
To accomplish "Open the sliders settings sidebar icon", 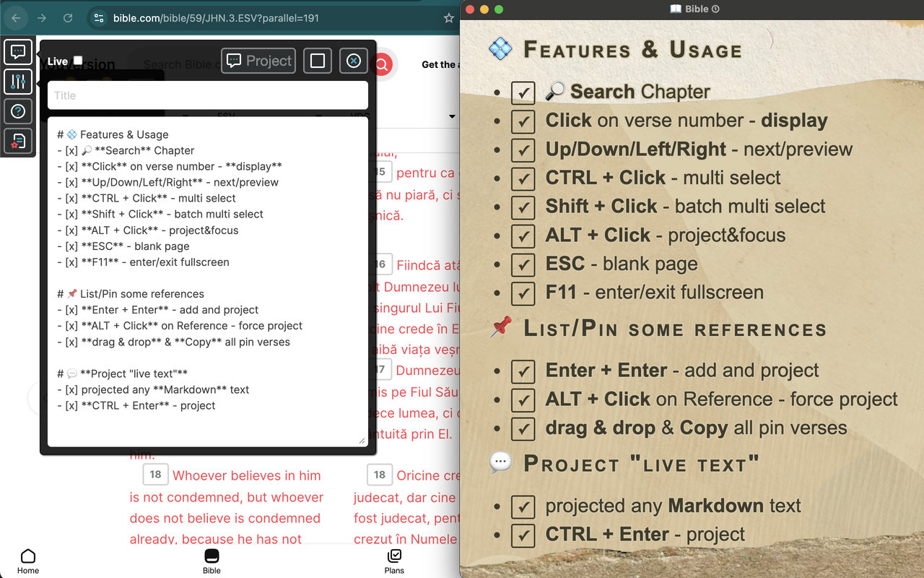I will pyautogui.click(x=18, y=82).
